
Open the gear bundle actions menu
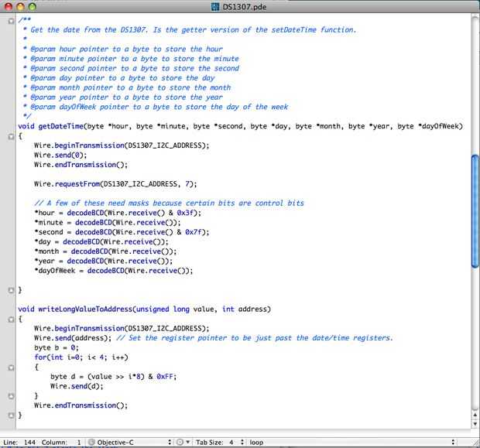point(183,442)
